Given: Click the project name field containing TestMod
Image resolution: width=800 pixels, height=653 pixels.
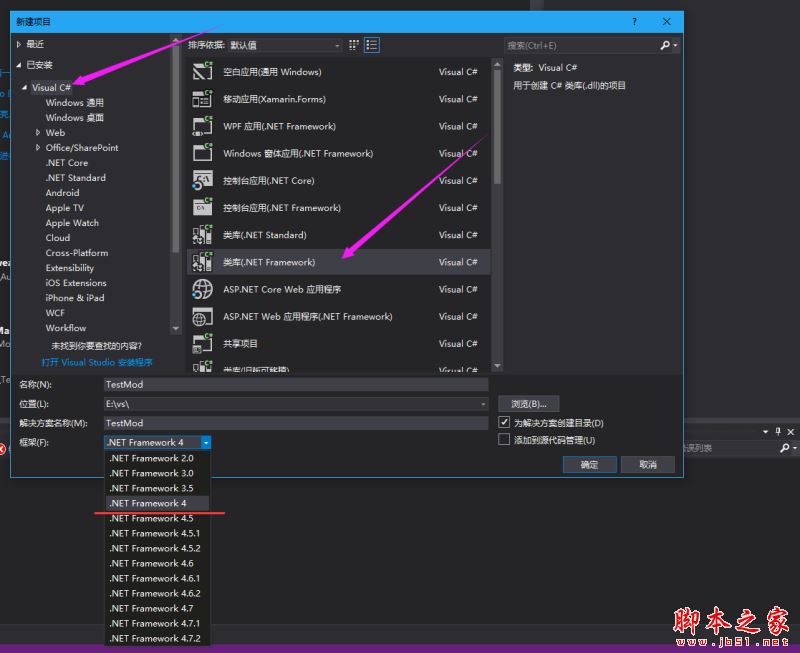Looking at the screenshot, I should tap(296, 384).
